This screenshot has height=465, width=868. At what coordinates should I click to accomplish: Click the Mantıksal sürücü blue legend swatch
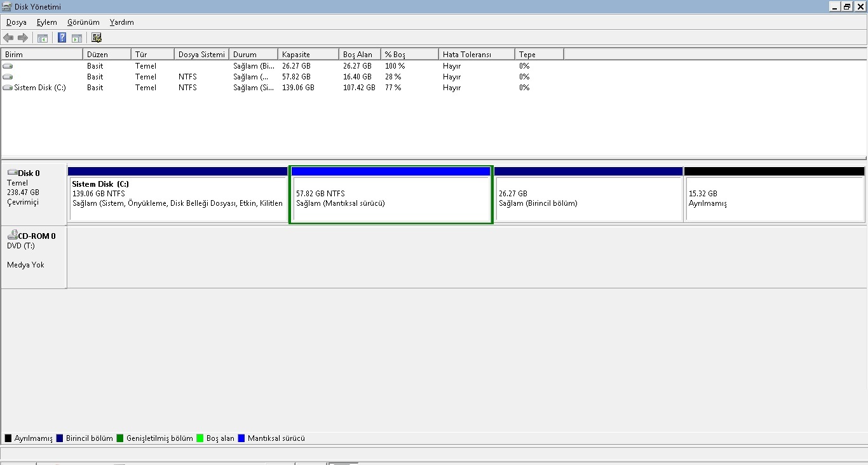tap(241, 438)
